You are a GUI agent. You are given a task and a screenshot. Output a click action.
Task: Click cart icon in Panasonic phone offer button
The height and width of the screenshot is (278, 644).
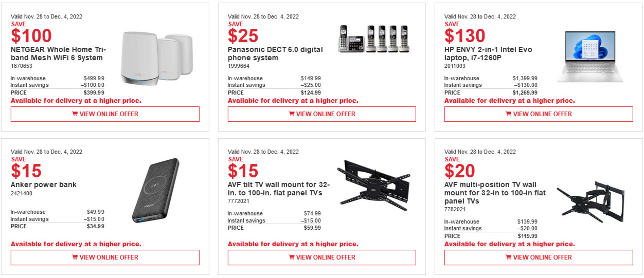tap(292, 114)
